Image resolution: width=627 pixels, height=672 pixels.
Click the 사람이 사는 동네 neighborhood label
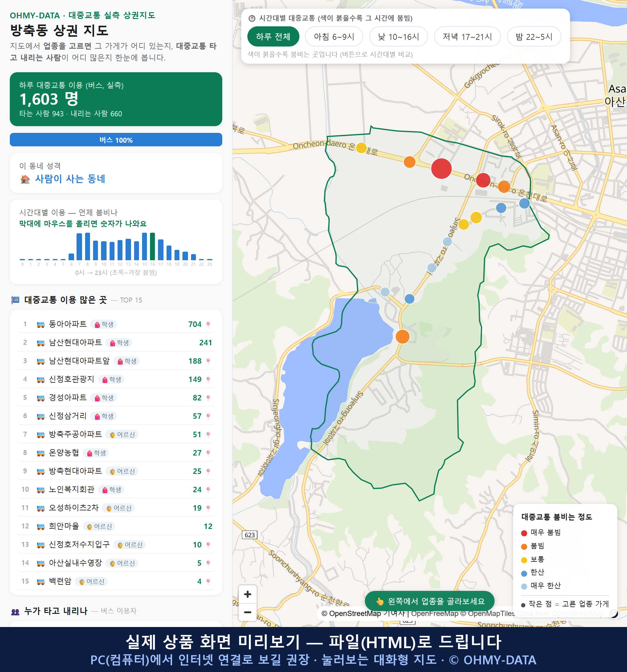point(70,179)
